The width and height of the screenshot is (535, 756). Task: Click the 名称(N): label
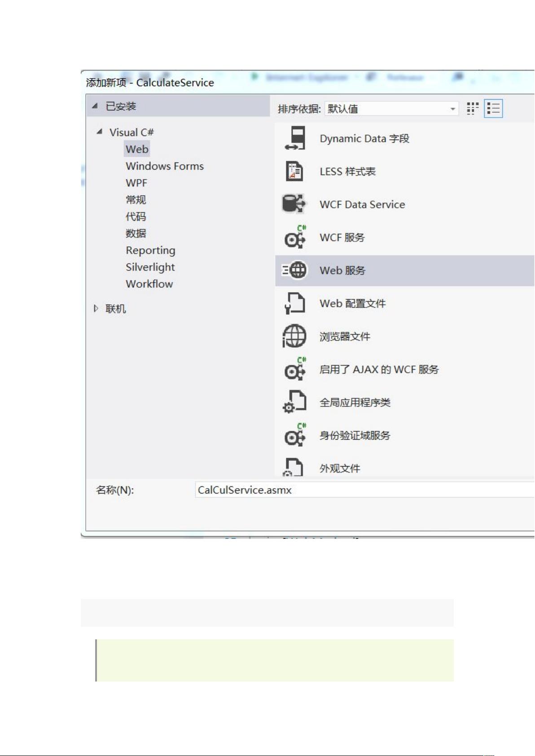[x=115, y=490]
